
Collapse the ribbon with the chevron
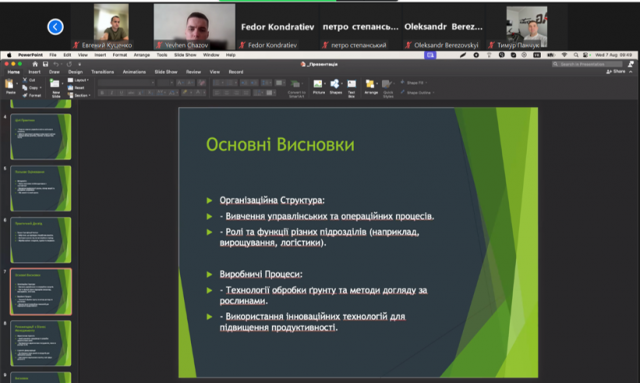[x=631, y=72]
